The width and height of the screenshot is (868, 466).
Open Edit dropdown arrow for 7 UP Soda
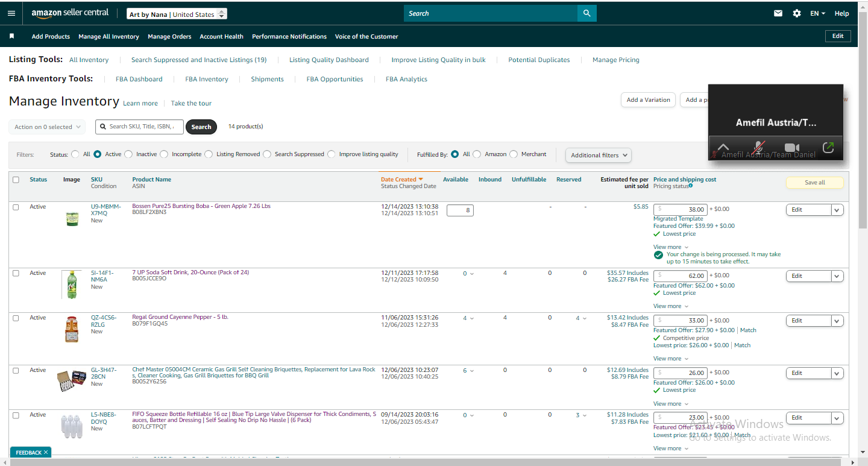(838, 276)
